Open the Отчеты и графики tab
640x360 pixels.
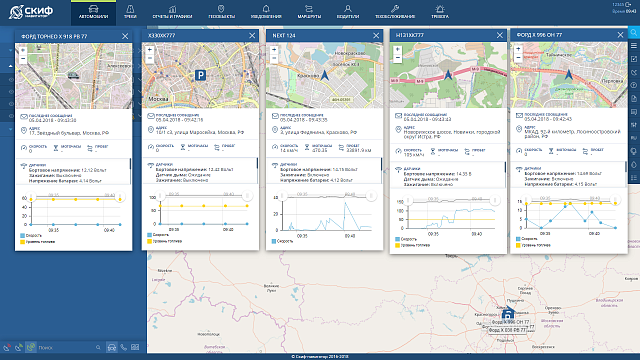coord(172,12)
